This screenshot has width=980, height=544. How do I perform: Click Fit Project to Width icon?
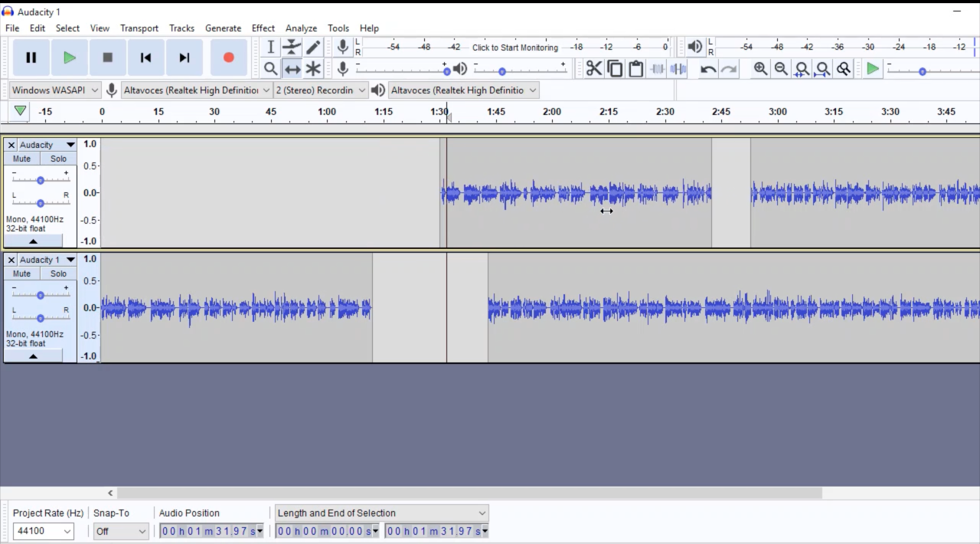(822, 69)
